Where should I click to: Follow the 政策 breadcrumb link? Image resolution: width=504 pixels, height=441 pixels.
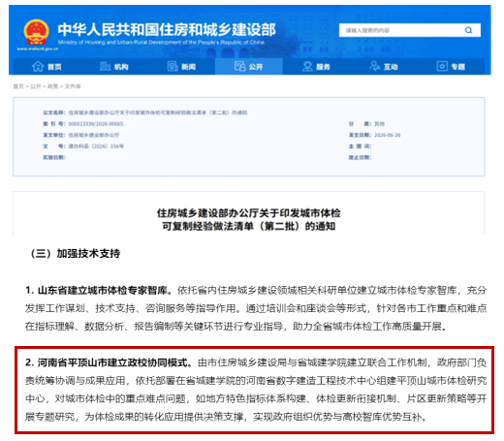(x=52, y=86)
